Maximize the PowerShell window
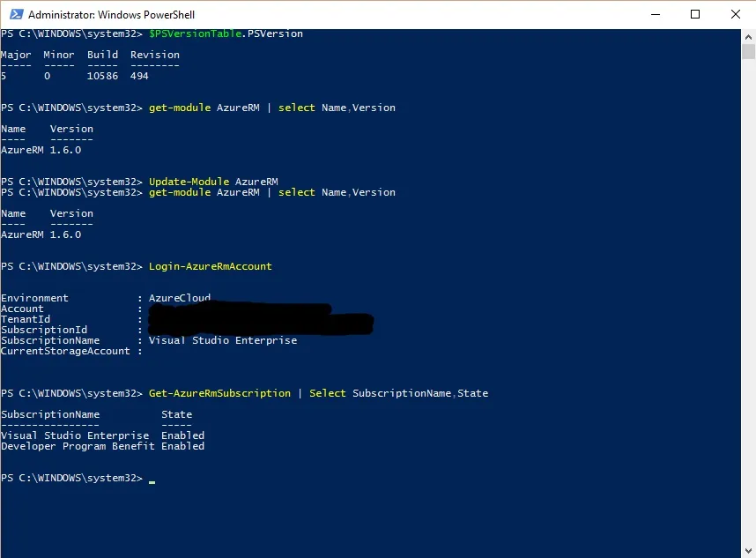Screen dimensions: 756x558 pyautogui.click(x=695, y=14)
